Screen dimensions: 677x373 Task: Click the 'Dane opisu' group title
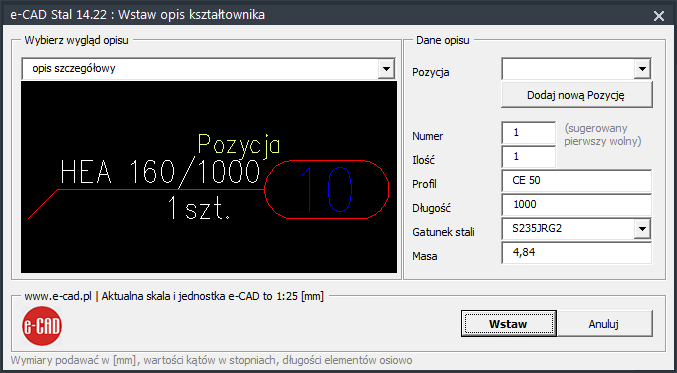[x=443, y=41]
